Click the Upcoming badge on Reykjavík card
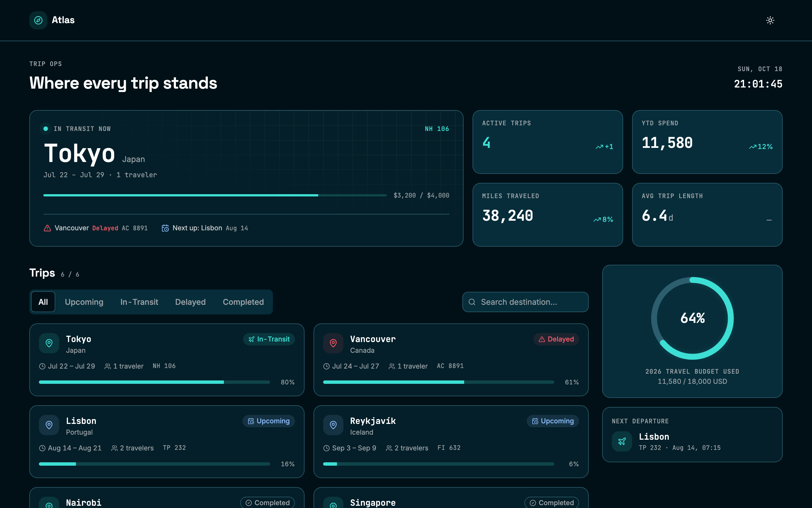This screenshot has height=508, width=812. point(553,421)
